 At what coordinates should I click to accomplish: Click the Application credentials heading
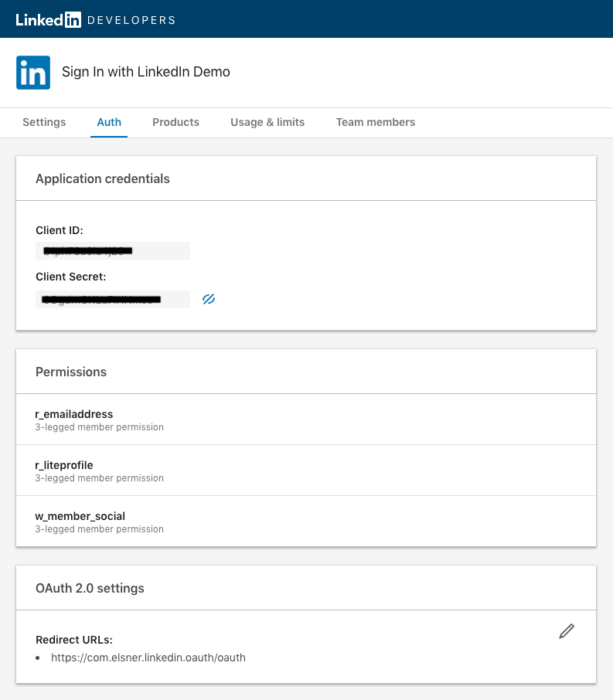(x=103, y=178)
